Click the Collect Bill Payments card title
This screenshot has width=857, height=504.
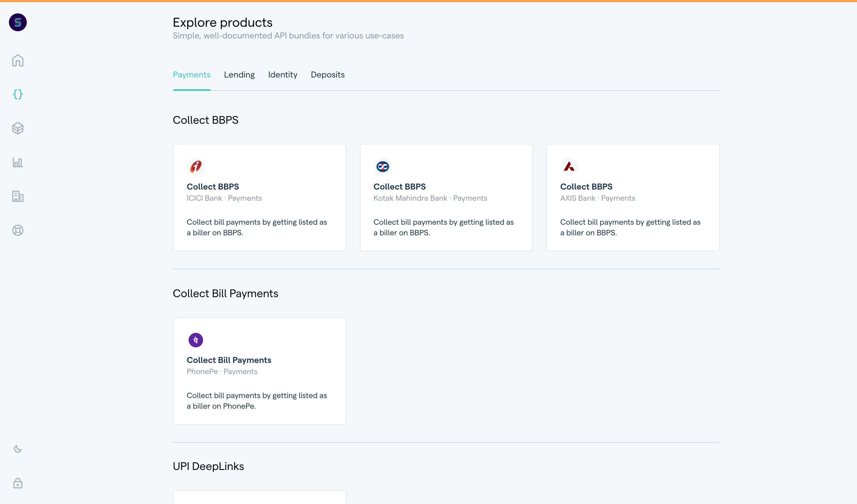point(228,360)
